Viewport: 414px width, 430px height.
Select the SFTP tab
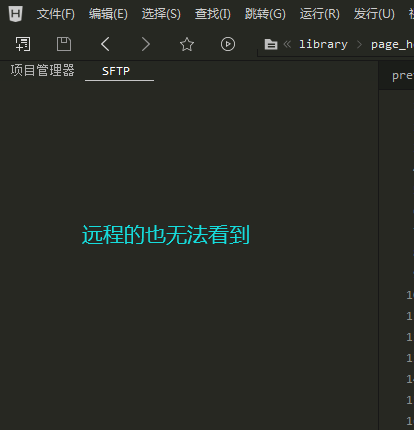coord(116,71)
